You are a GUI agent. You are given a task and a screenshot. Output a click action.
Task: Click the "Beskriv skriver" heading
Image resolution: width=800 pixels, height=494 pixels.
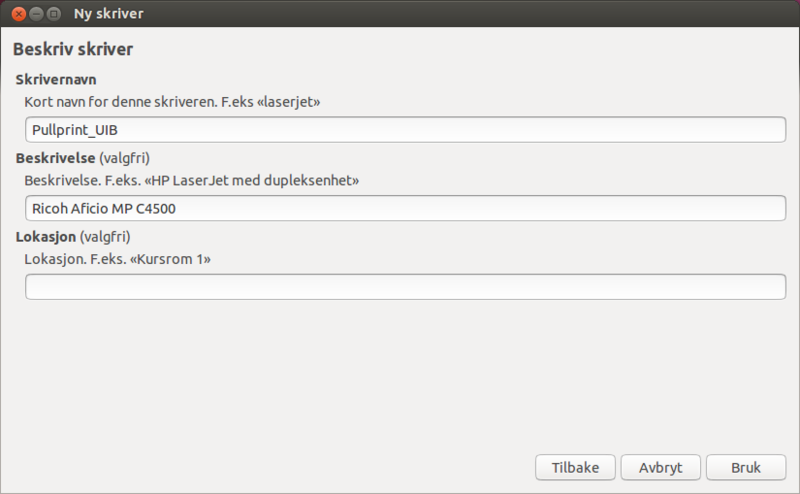(x=73, y=49)
